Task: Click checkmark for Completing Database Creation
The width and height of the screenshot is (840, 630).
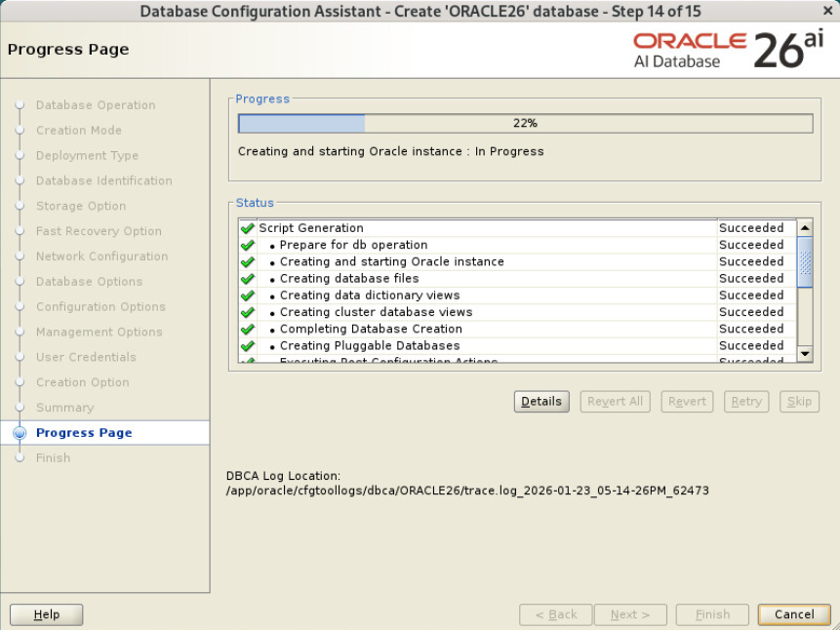Action: pos(247,329)
